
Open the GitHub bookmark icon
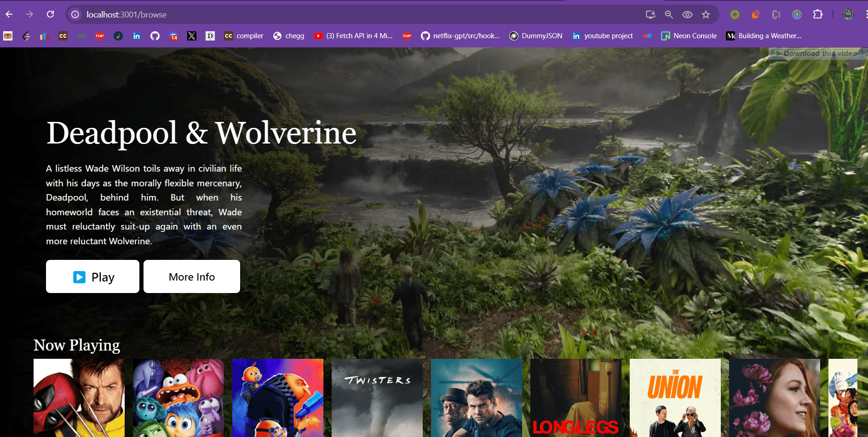pos(155,36)
